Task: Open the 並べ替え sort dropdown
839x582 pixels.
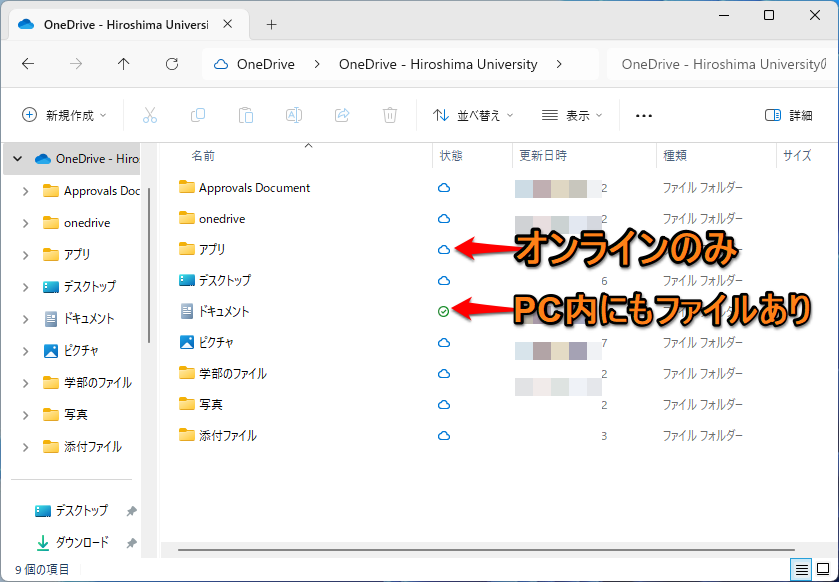Action: click(x=473, y=115)
